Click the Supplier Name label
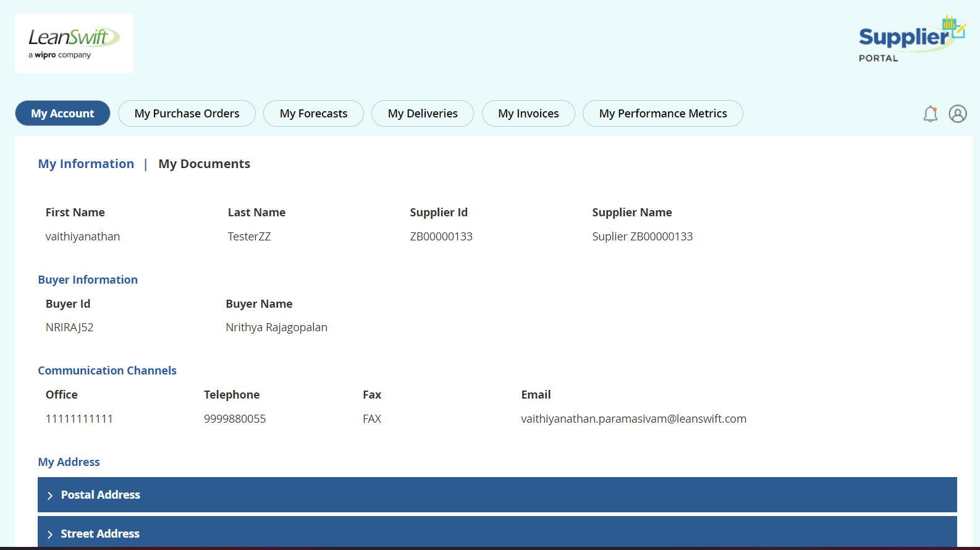Image resolution: width=980 pixels, height=550 pixels. point(632,213)
